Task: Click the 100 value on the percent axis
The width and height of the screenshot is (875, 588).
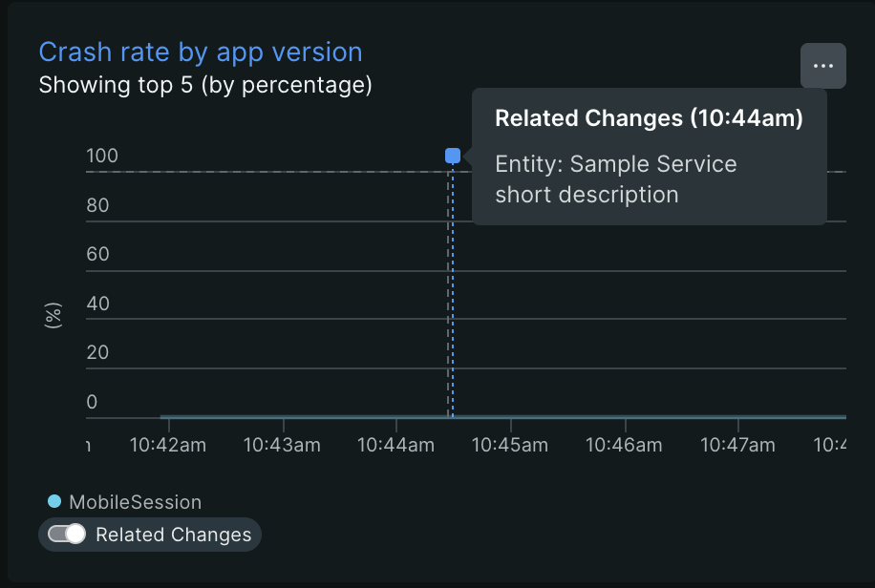Action: pos(102,156)
